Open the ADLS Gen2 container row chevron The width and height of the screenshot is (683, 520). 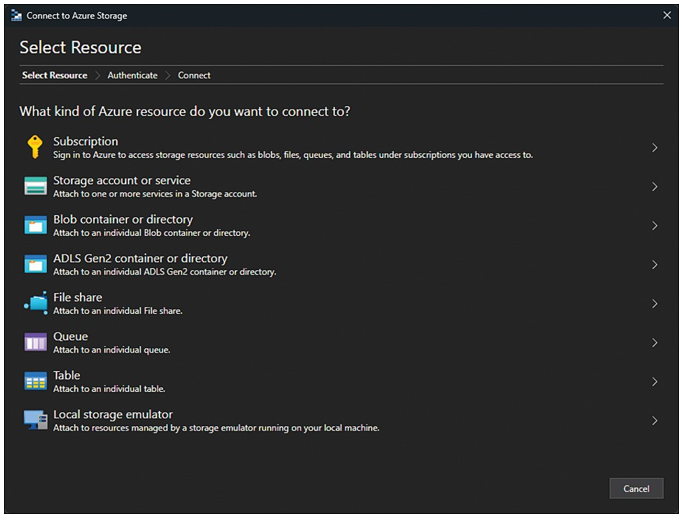654,265
